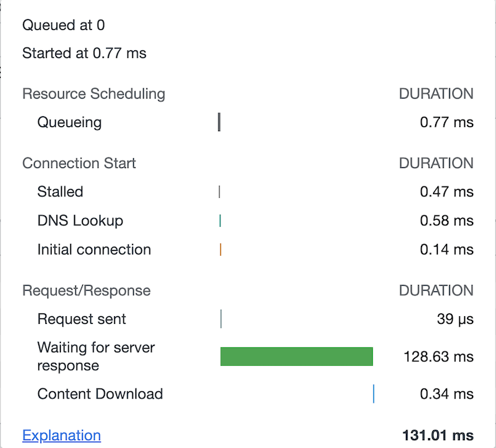Click the Queued at 0 text
Viewport: 496px width, 448px height.
[x=63, y=25]
